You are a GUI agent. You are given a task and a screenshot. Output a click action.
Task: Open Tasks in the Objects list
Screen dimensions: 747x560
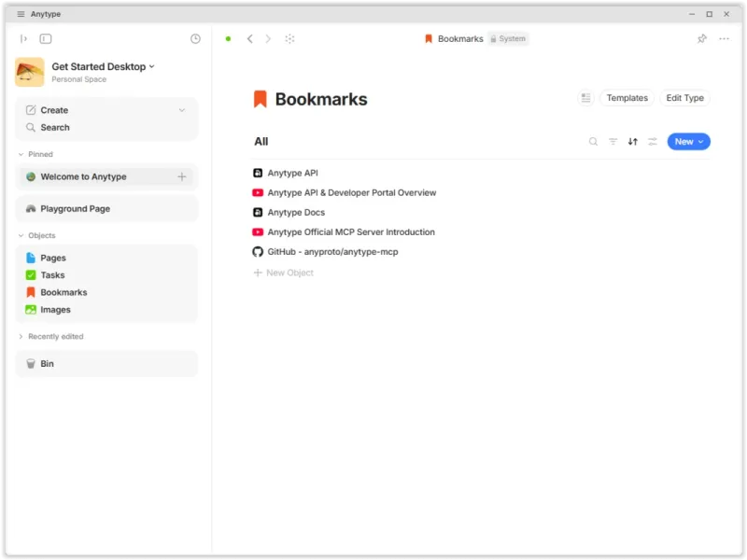pyautogui.click(x=52, y=275)
